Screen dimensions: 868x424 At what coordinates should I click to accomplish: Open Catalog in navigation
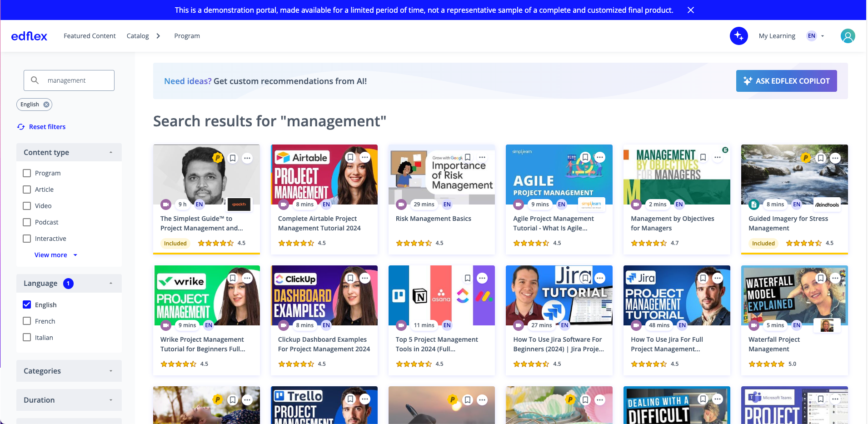click(x=138, y=36)
